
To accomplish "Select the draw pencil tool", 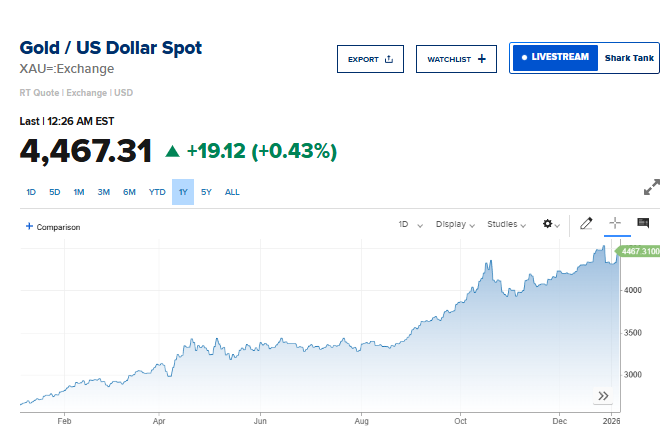I will click(586, 224).
